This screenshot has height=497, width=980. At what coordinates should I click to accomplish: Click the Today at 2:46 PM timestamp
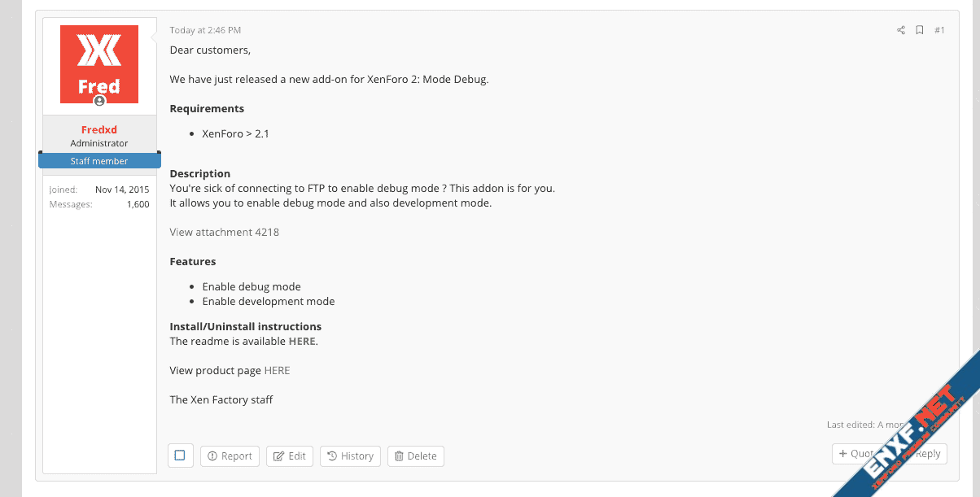205,30
